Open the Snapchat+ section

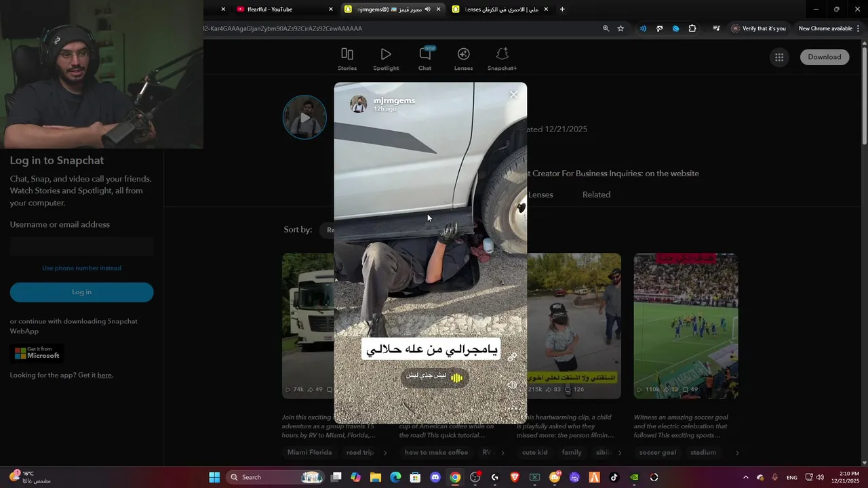click(502, 59)
